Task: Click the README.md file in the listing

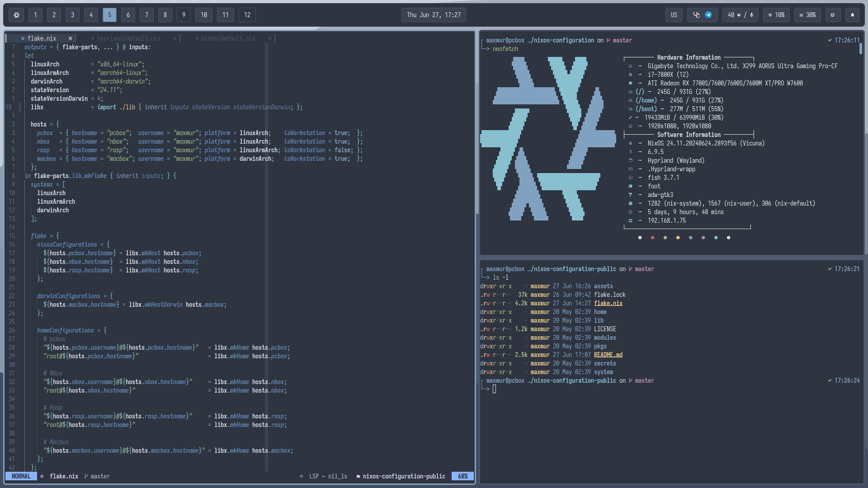Action: point(608,355)
